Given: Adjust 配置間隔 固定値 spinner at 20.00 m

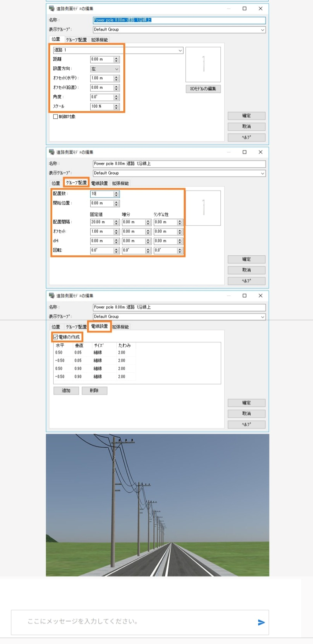Looking at the screenshot, I should click(x=116, y=223).
